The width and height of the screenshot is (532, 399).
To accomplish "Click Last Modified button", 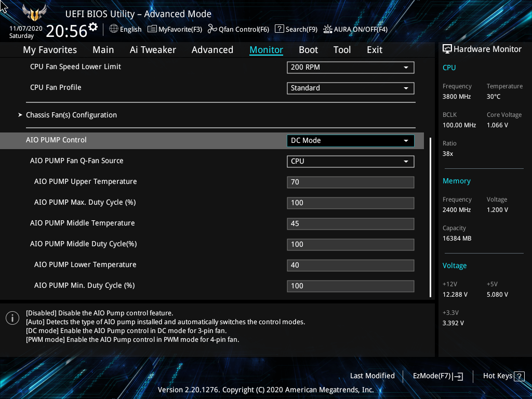I will 372,376.
